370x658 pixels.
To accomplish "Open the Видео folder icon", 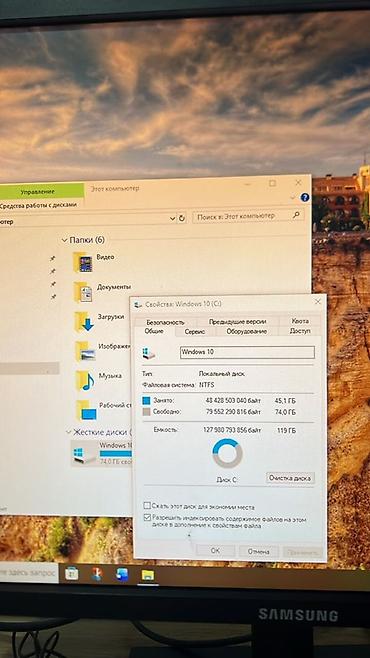I will click(83, 263).
